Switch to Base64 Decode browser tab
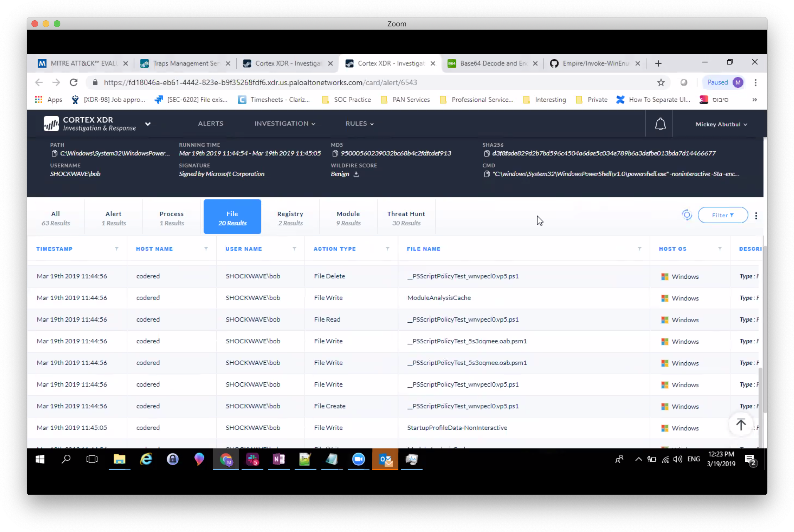This screenshot has width=794, height=532. point(492,63)
